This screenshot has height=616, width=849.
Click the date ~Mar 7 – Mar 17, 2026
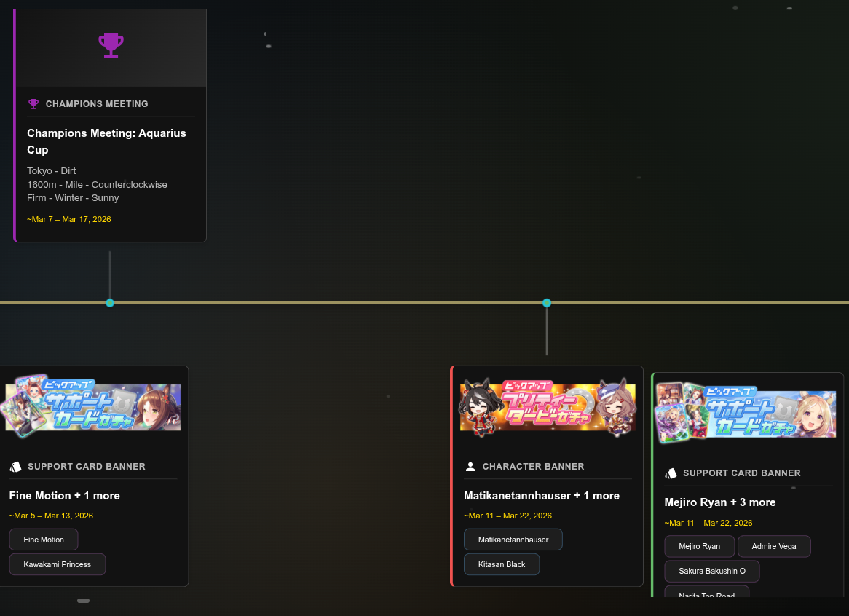pos(68,219)
